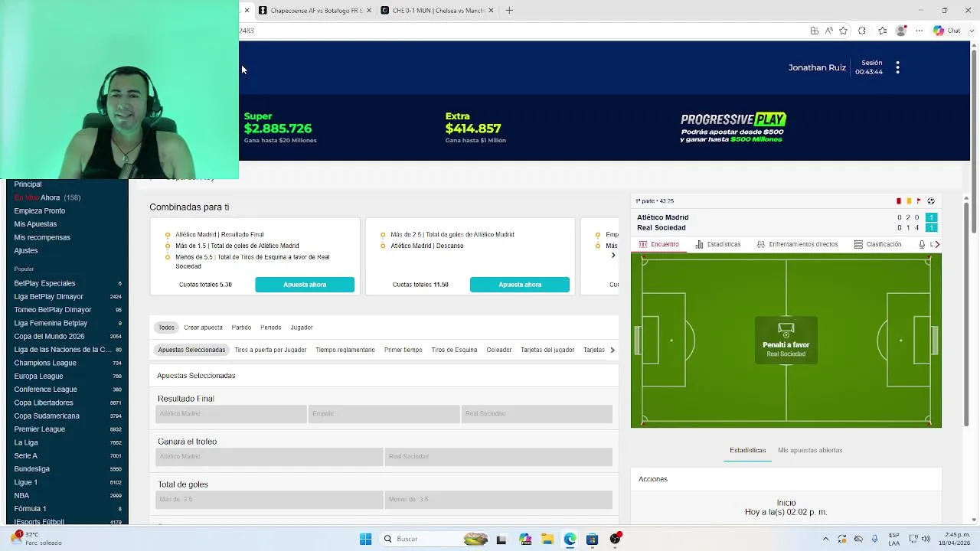Select the Tiros de Esquina chip
The image size is (980, 551).
tap(454, 350)
